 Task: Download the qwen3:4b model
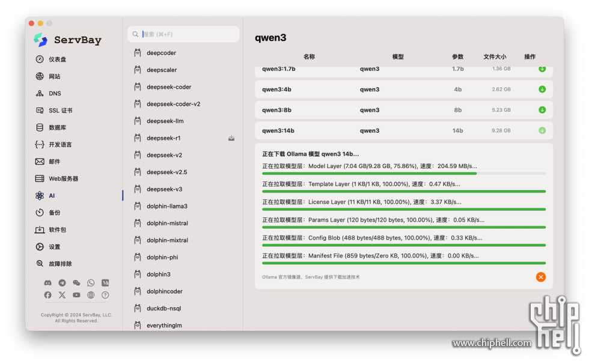pos(542,89)
